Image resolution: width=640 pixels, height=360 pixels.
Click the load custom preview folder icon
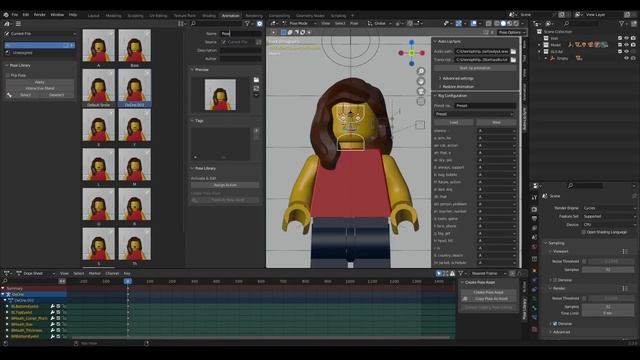tap(256, 80)
